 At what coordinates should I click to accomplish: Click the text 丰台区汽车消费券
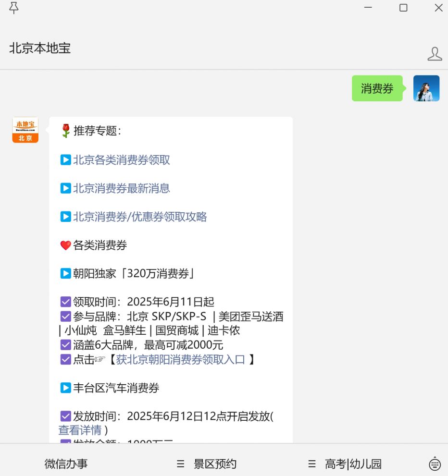(116, 388)
